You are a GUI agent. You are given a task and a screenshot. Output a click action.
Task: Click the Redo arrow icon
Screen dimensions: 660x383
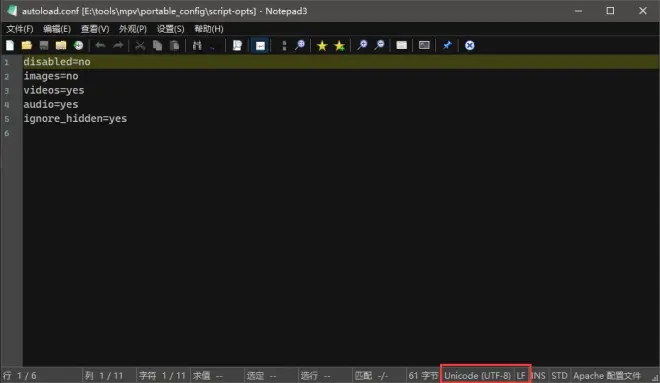click(118, 45)
